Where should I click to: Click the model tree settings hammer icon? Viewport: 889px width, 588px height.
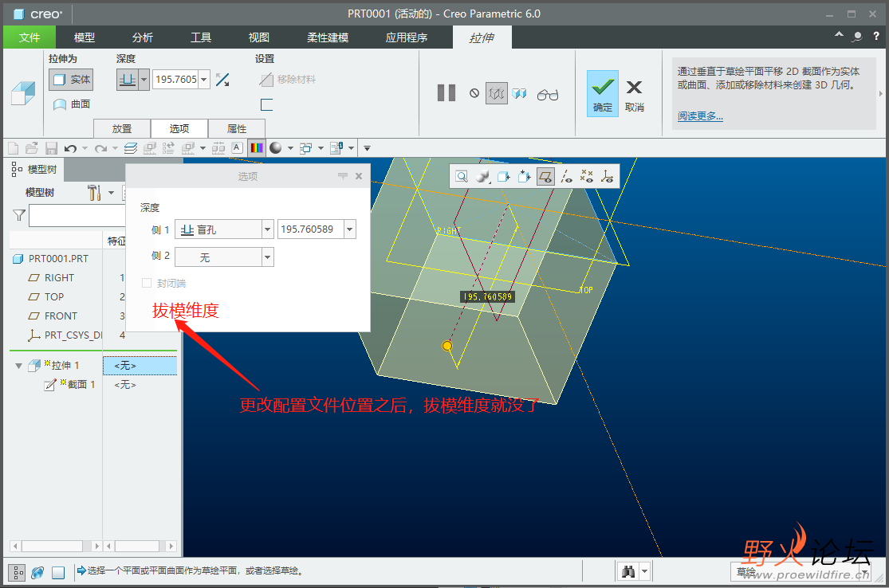(94, 193)
